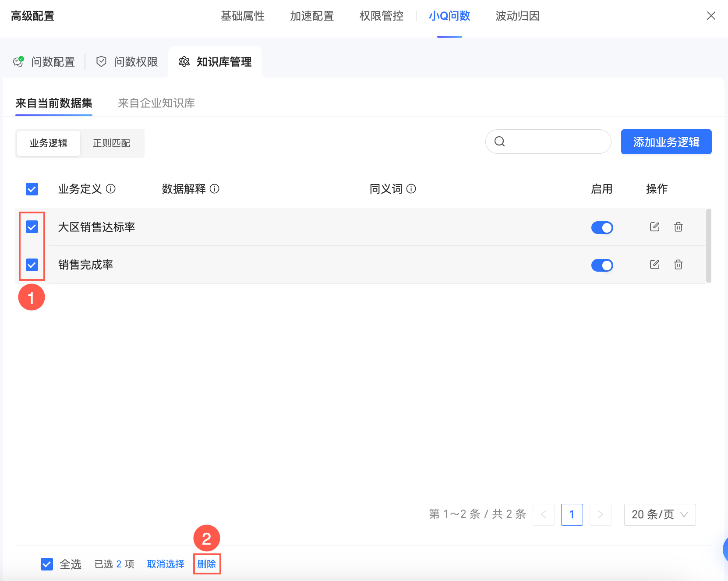Click the 操作 column header
Viewport: 728px width, 581px height.
point(657,189)
